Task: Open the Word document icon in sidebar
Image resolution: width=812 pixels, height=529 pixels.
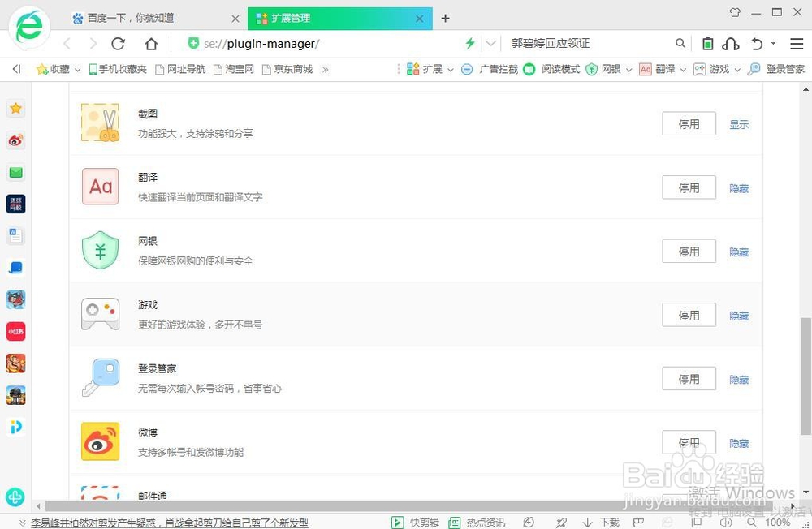Action: pyautogui.click(x=16, y=236)
